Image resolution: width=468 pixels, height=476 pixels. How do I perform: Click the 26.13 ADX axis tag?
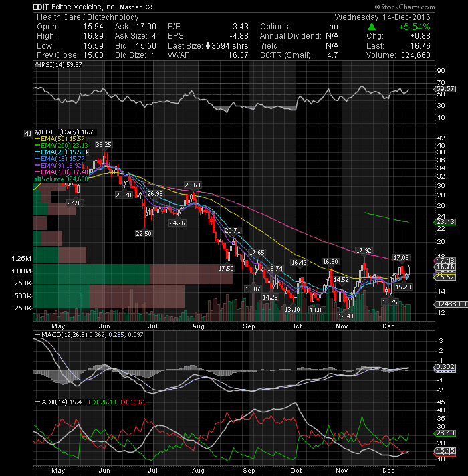coord(445,433)
